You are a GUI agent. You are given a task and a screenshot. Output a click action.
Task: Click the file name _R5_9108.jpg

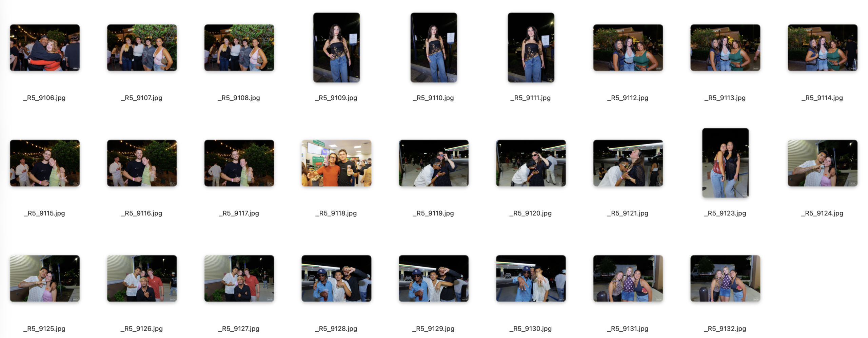point(239,98)
